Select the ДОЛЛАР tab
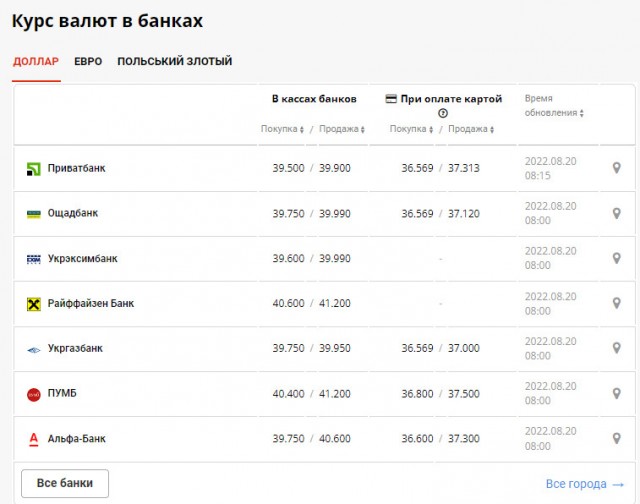 pos(36,62)
